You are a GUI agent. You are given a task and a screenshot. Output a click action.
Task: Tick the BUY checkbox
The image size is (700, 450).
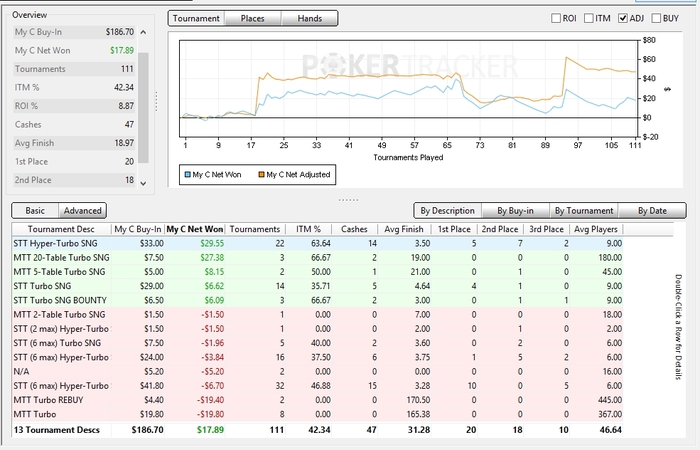click(657, 18)
